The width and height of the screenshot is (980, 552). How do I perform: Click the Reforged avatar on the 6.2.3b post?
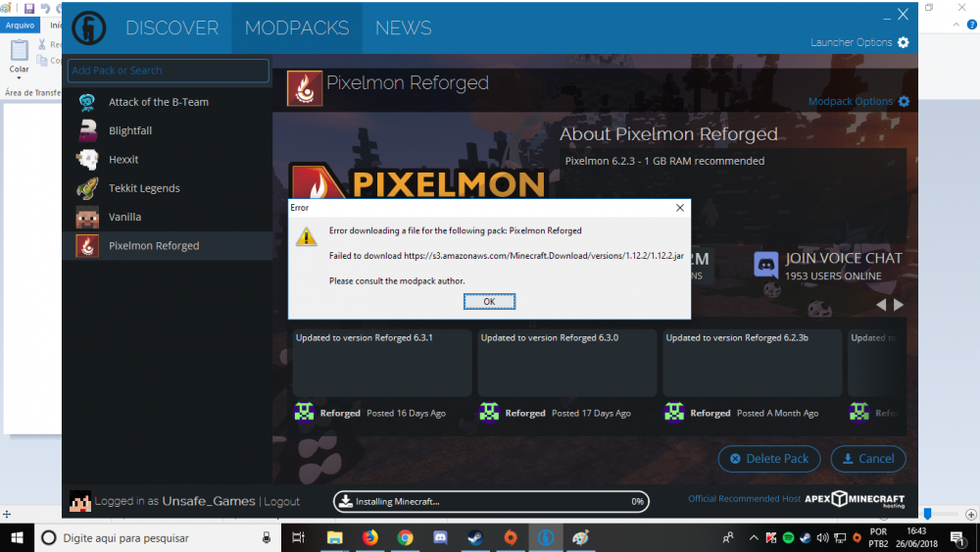(674, 413)
